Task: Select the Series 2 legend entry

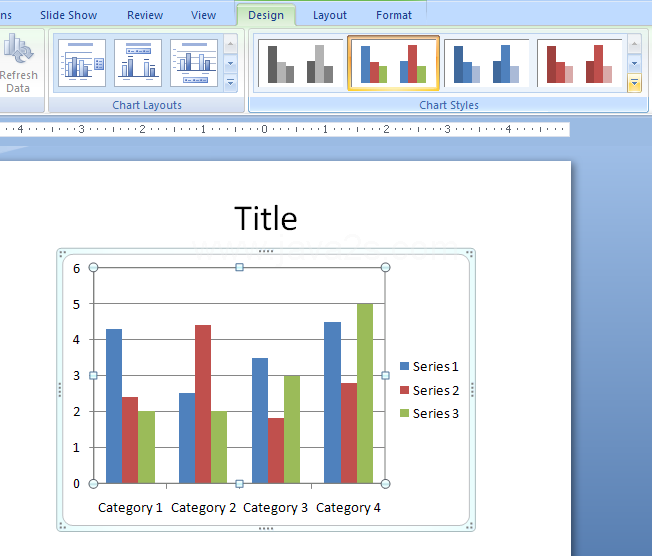Action: (429, 390)
